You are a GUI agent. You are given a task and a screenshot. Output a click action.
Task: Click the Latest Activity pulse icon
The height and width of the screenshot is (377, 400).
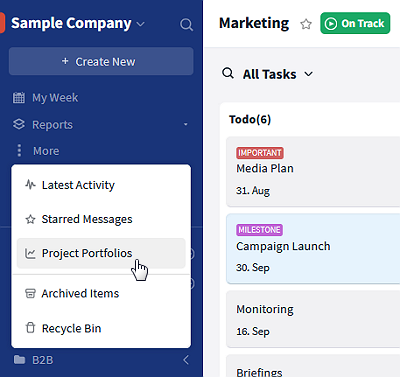pos(30,185)
